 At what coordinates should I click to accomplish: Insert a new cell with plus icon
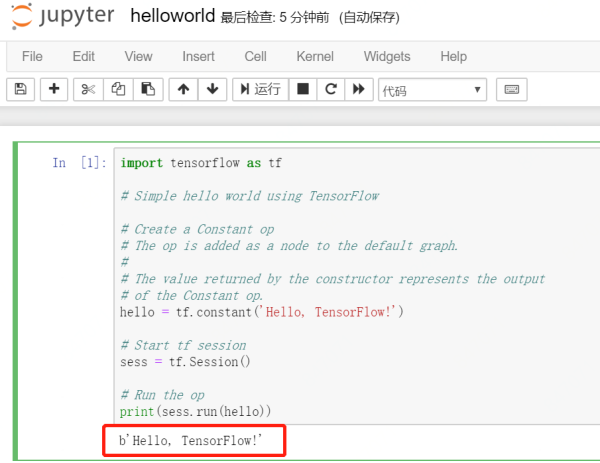[x=53, y=90]
